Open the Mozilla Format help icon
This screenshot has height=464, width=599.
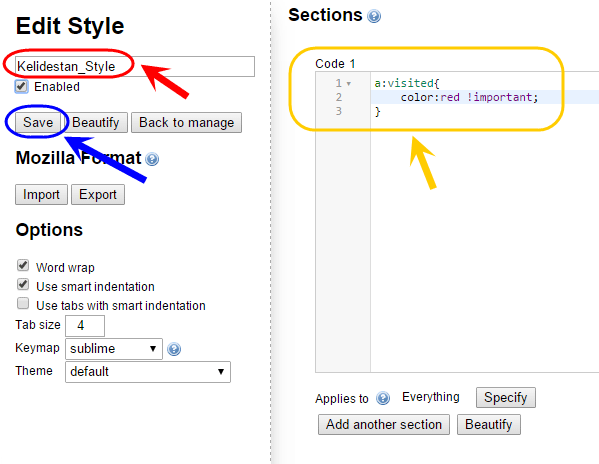coord(152,159)
